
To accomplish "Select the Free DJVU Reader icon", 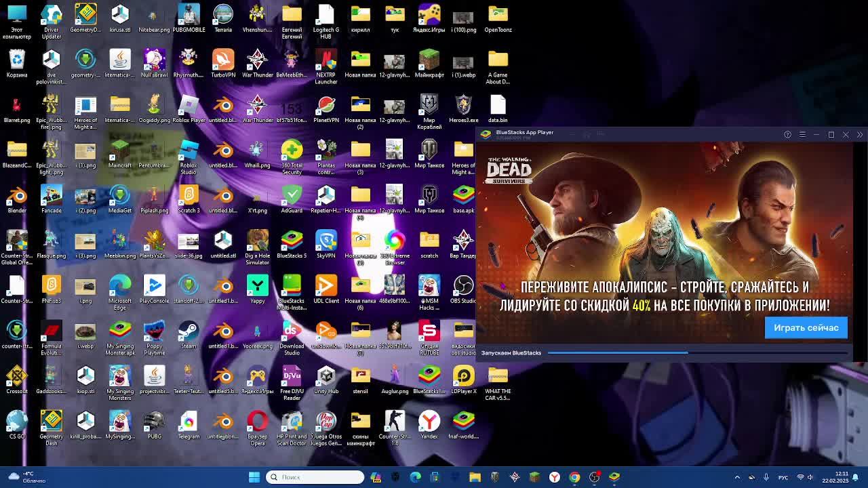I will (292, 384).
